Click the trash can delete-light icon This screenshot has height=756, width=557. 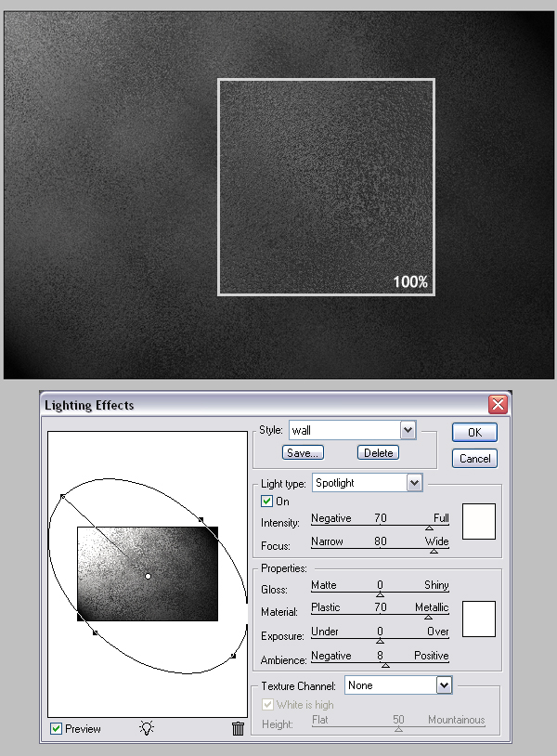238,728
